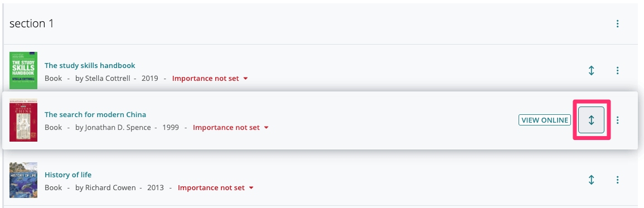Click the move arrows for History of life
Screen dimensions: 644x208
[591, 180]
